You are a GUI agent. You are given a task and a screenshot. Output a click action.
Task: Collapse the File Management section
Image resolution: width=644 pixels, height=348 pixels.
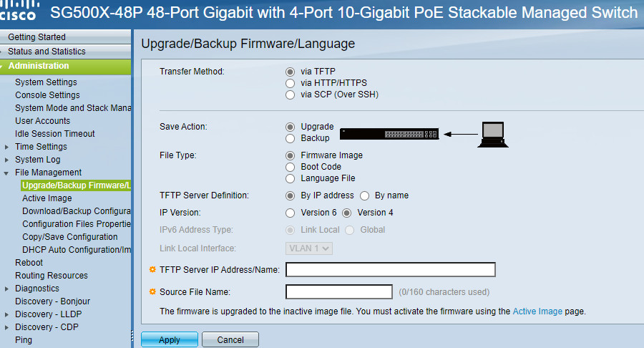(x=6, y=173)
